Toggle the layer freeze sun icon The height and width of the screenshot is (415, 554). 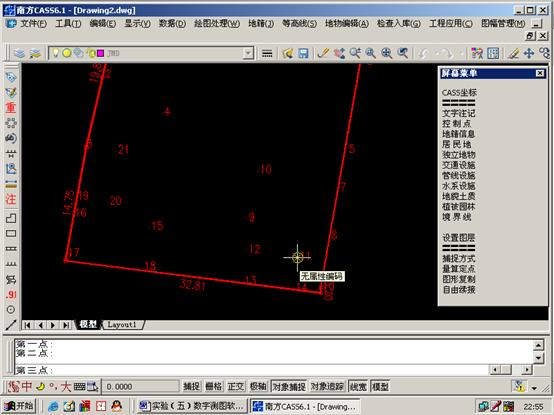(x=66, y=53)
